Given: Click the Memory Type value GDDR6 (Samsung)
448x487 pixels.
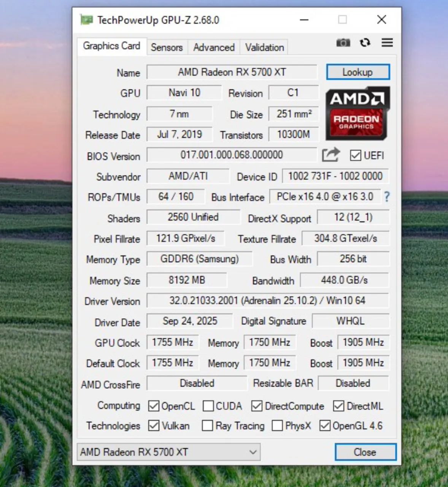Looking at the screenshot, I should click(199, 259).
